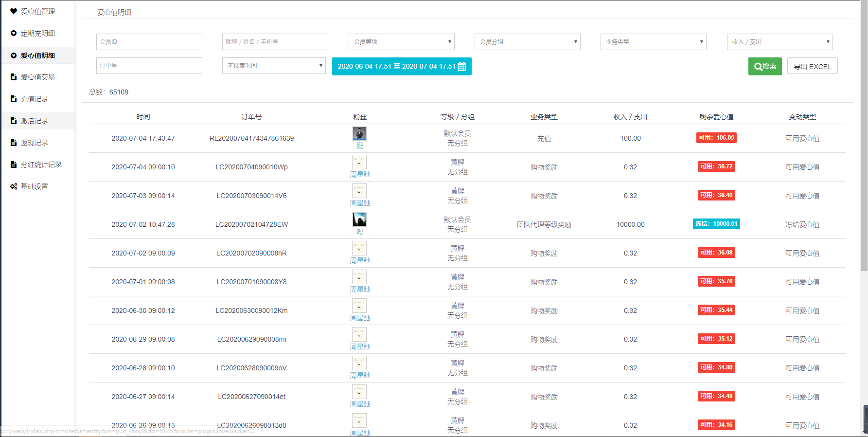Click the avatar thumbnail in the 10000.00 row
The width and height of the screenshot is (868, 437).
[359, 219]
